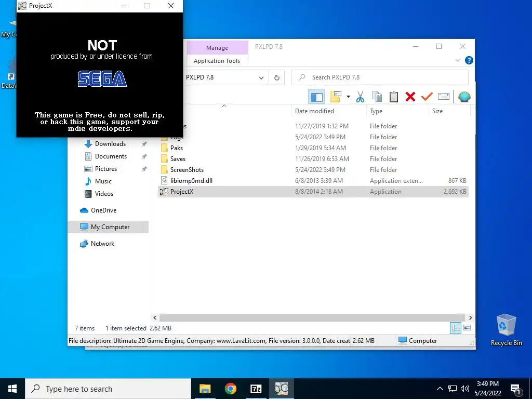
Task: Open Pictures in the navigation pane
Action: pos(106,169)
